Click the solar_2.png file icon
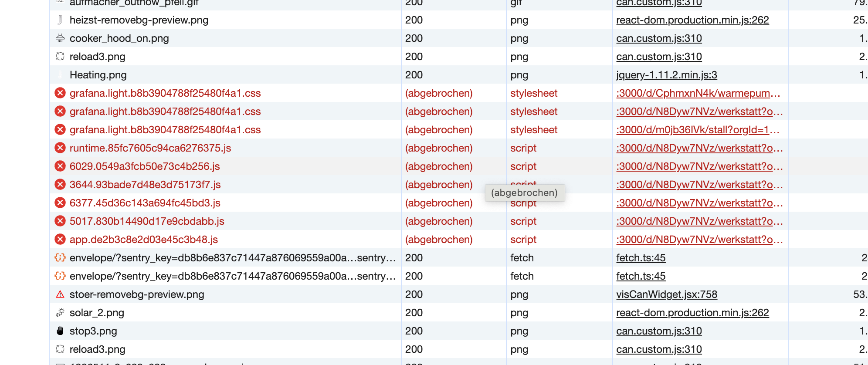 coord(60,313)
